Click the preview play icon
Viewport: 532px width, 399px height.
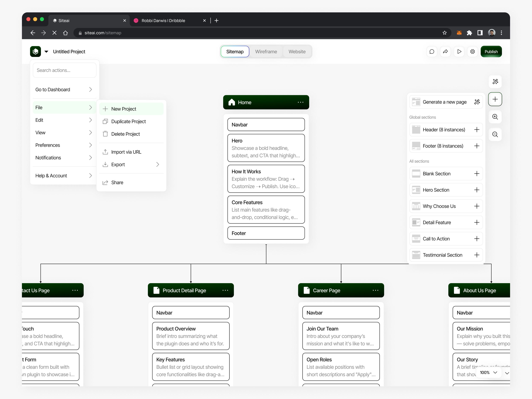pyautogui.click(x=459, y=51)
